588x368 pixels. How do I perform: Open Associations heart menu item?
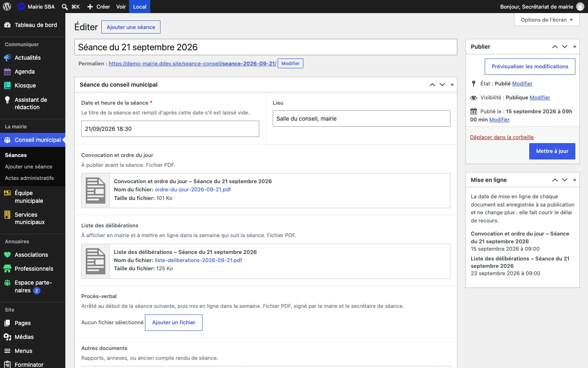33,255
